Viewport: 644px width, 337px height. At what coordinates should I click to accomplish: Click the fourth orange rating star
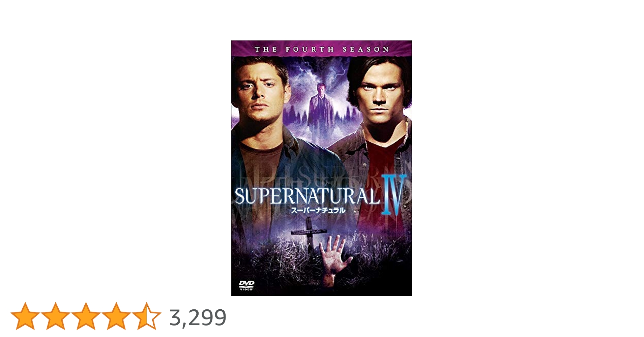(116, 316)
